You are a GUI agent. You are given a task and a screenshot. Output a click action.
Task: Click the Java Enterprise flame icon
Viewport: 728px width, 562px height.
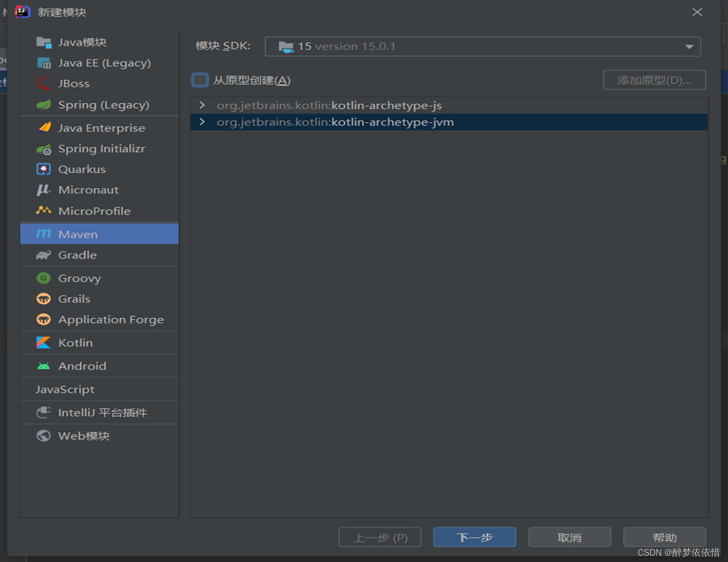point(44,128)
